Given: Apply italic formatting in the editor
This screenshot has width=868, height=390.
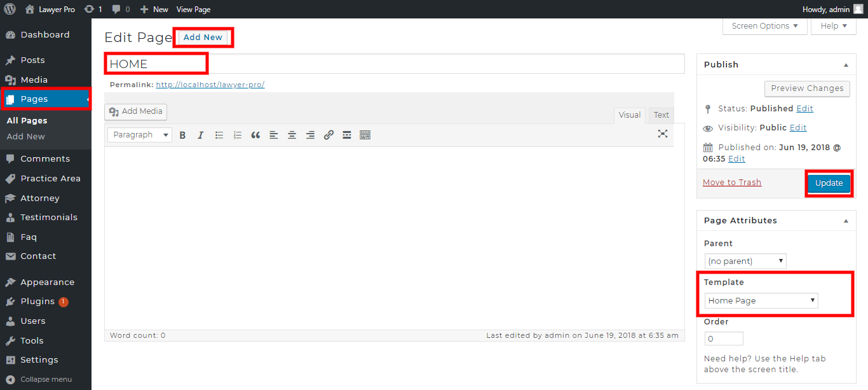Looking at the screenshot, I should [x=201, y=135].
